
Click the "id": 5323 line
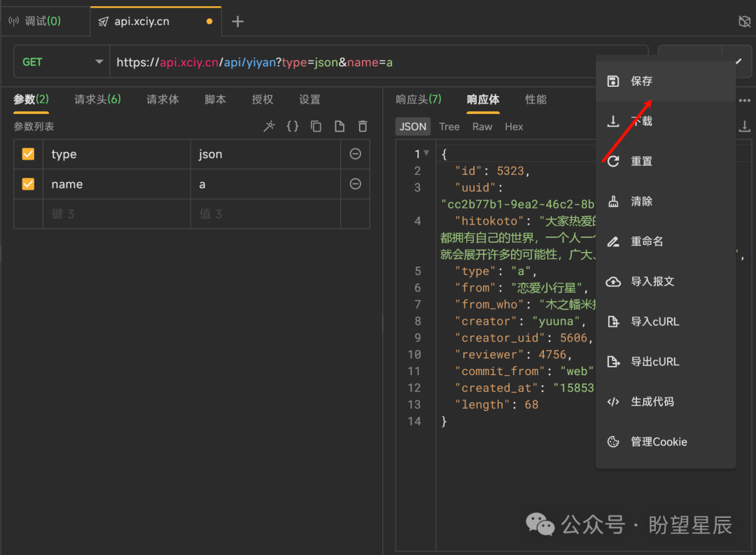click(492, 171)
